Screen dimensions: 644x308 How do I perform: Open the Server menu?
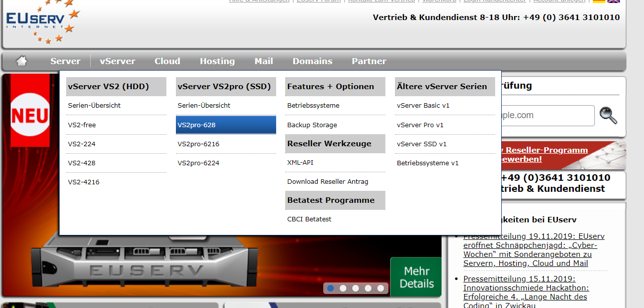(65, 61)
